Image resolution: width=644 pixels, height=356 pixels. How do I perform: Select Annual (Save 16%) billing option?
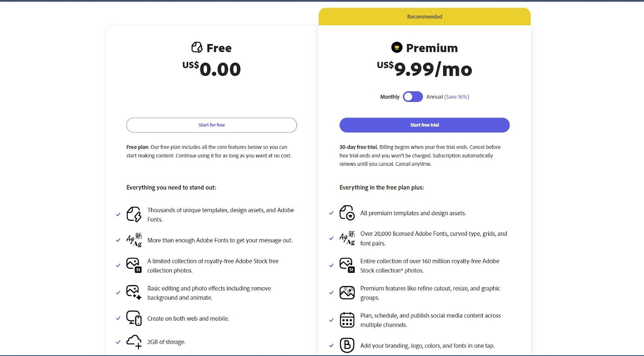pyautogui.click(x=448, y=97)
